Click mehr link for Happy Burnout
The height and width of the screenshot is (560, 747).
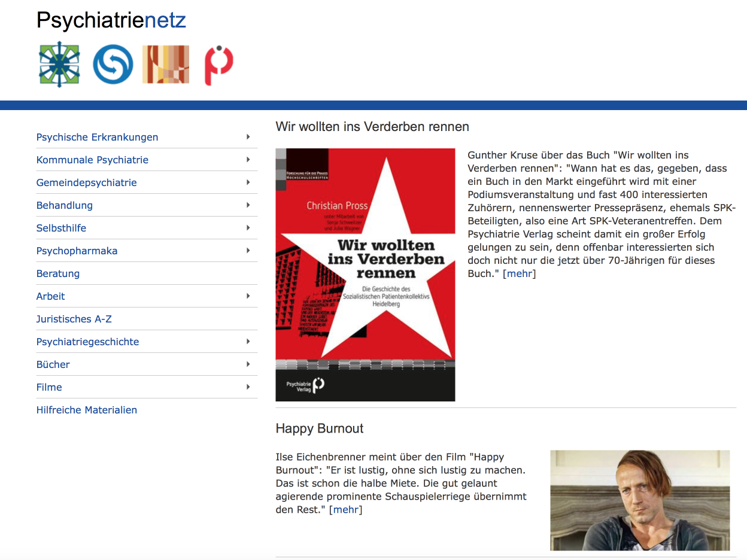345,510
